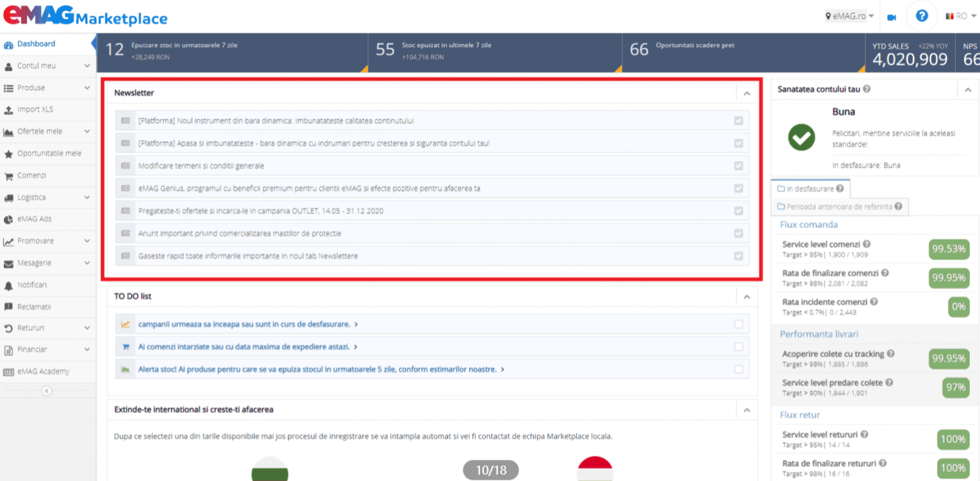Collapse the sidebar with the double-arrow button
The image size is (980, 481).
point(47,391)
